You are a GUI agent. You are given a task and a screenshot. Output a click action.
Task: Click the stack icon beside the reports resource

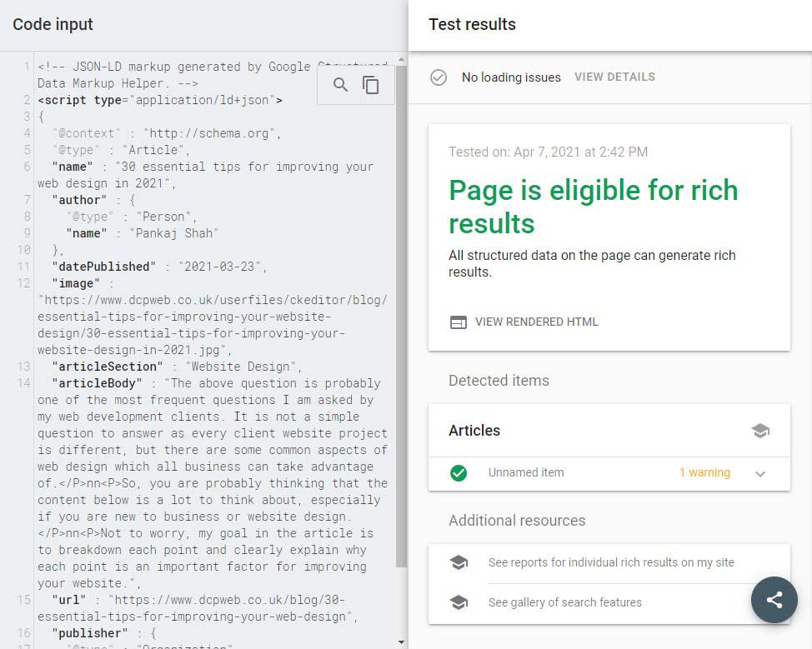[459, 562]
